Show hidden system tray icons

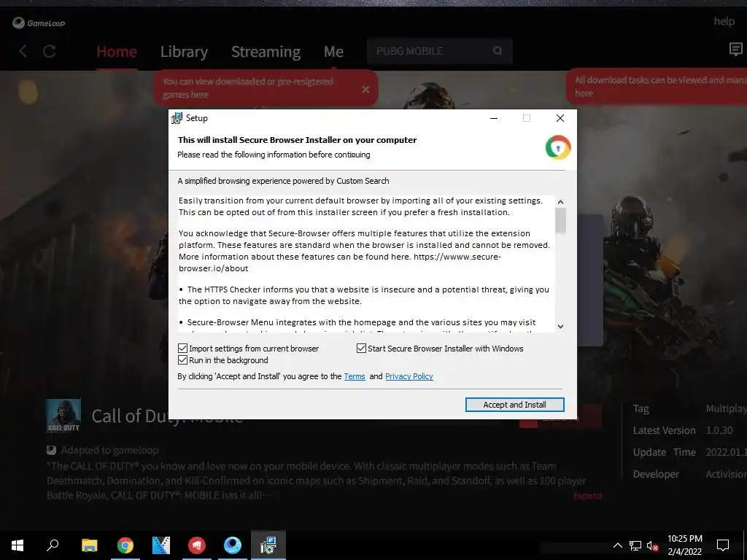coord(617,545)
